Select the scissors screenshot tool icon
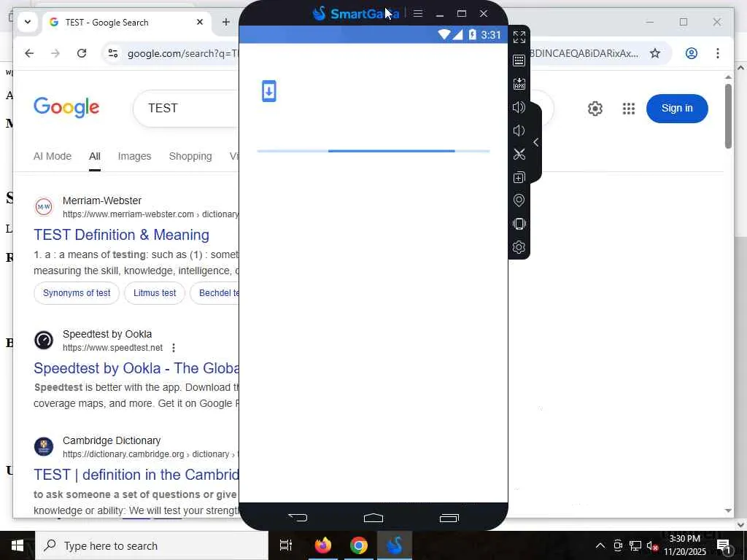Image resolution: width=747 pixels, height=560 pixels. tap(519, 154)
